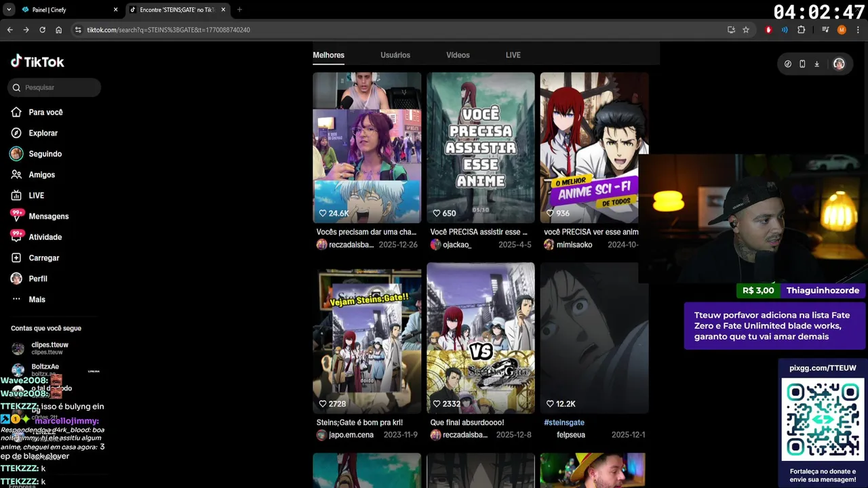Open japo.em.cena user profile link
This screenshot has height=488, width=868.
[x=351, y=435]
